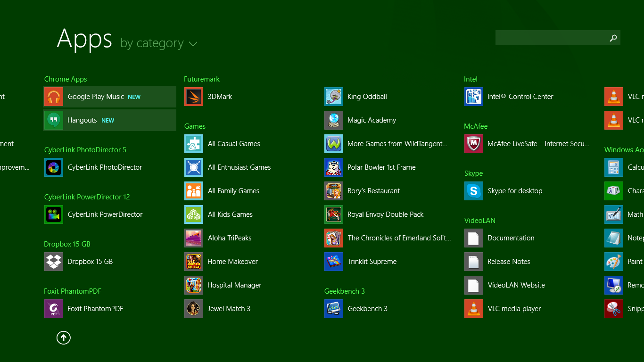Screen dimensions: 644x362
Task: Open the VideoLAN Documentation
Action: coord(511,238)
